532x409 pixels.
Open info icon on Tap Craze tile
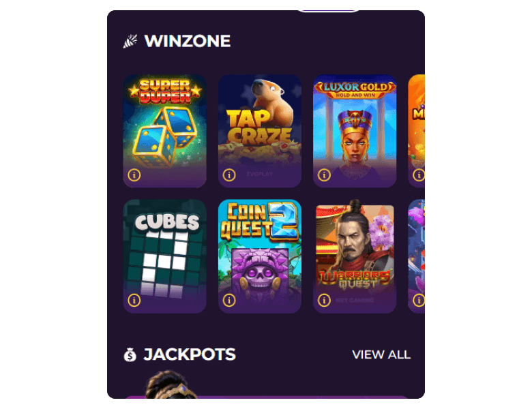pyautogui.click(x=229, y=175)
